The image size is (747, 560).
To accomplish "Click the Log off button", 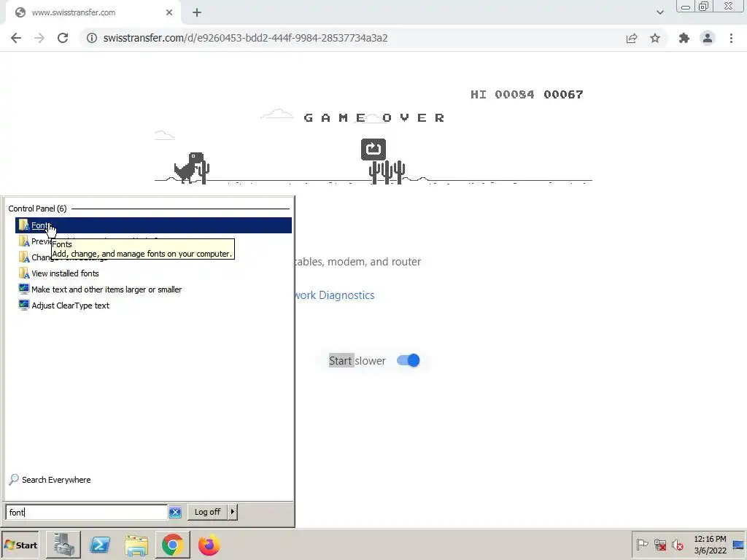I will pos(208,512).
